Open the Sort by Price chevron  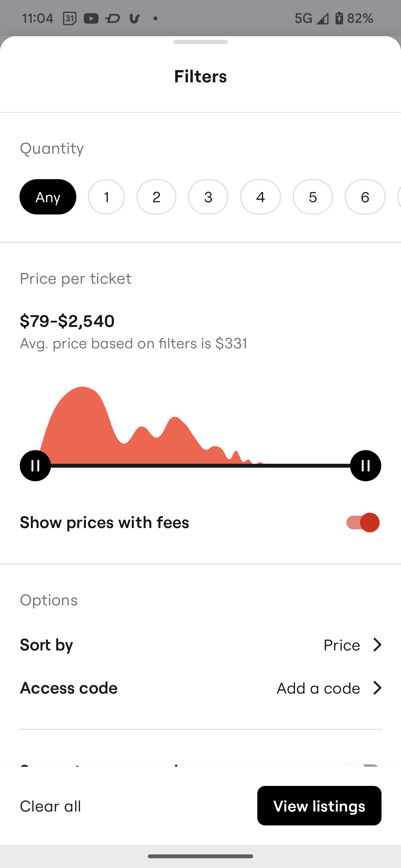[x=377, y=645]
